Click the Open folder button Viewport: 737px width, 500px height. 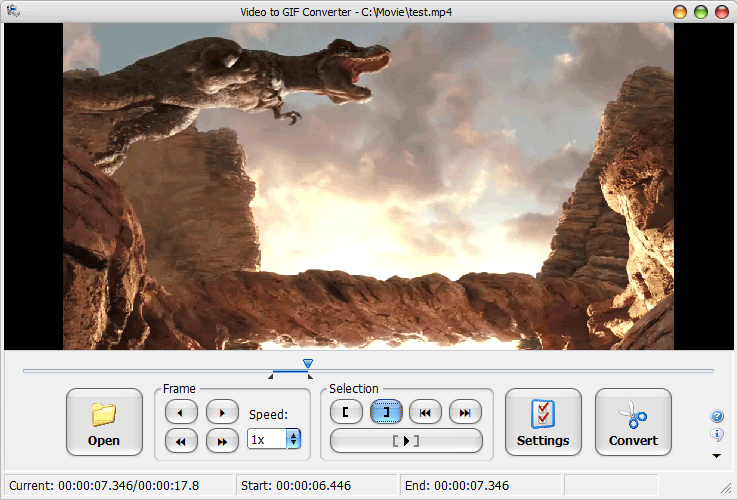tap(104, 422)
